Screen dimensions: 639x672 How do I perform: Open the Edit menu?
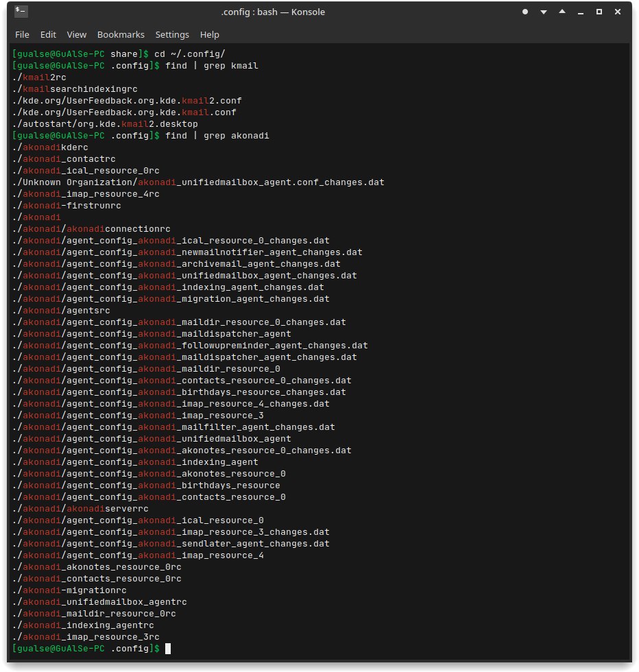tap(48, 35)
